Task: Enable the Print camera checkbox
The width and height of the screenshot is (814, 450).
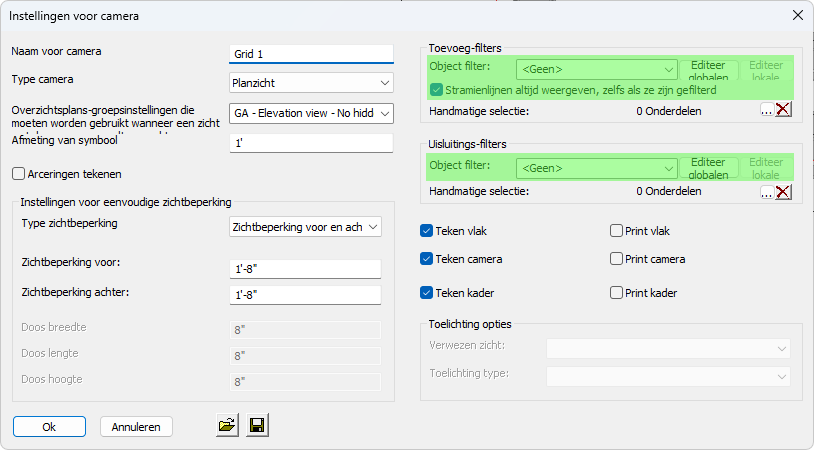Action: click(617, 259)
